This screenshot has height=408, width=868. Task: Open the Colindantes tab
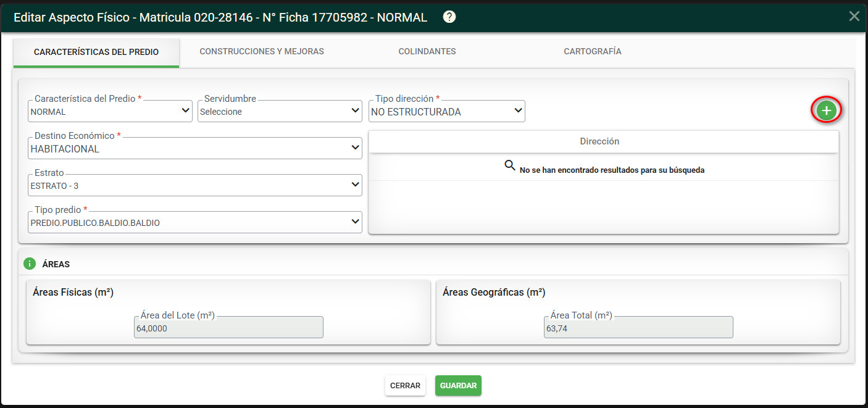tap(427, 52)
